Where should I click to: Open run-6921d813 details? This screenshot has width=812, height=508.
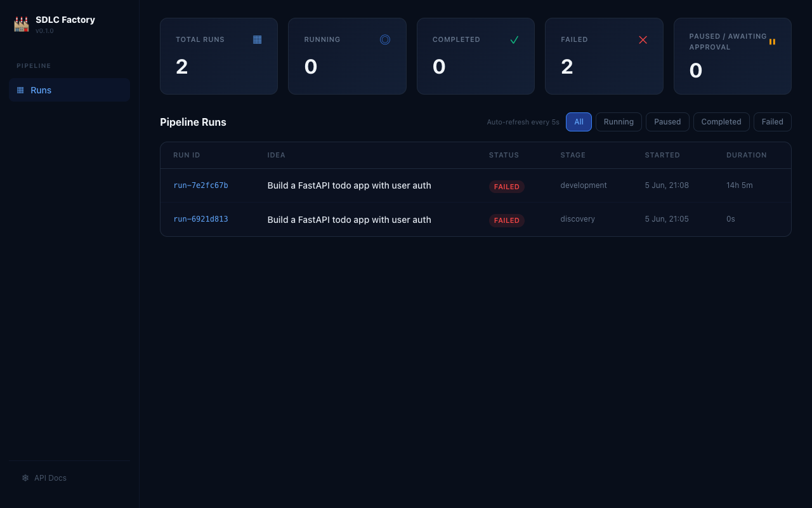tap(200, 219)
